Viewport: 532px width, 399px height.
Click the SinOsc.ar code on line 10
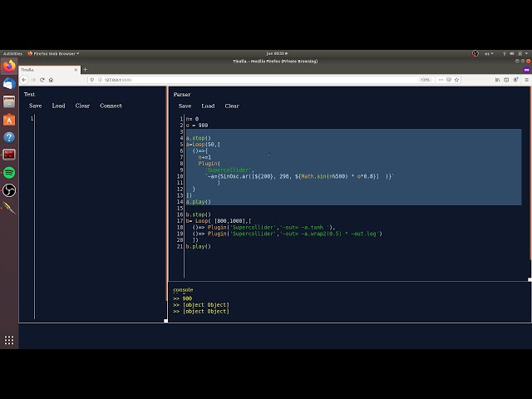coord(299,176)
